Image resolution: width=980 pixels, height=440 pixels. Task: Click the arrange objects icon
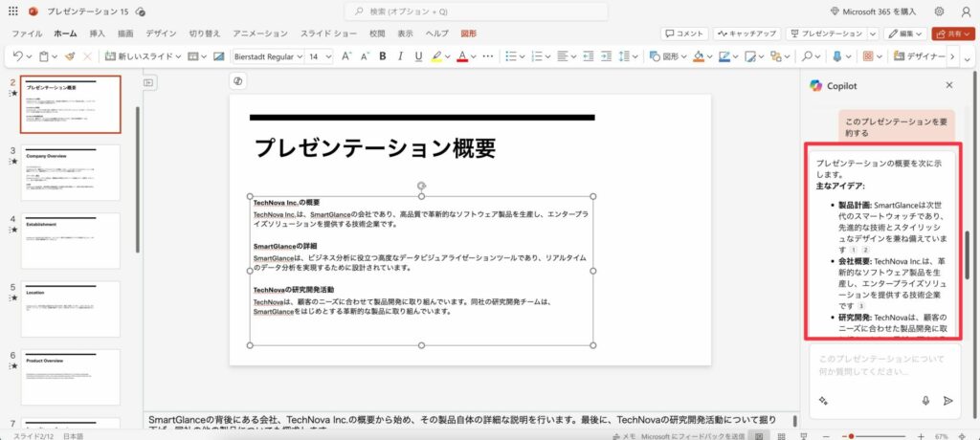pyautogui.click(x=775, y=56)
